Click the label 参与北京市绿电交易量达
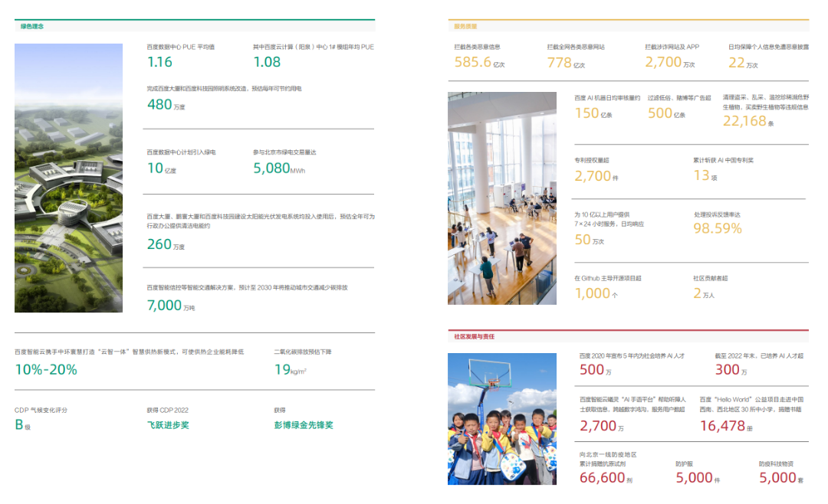 284,152
